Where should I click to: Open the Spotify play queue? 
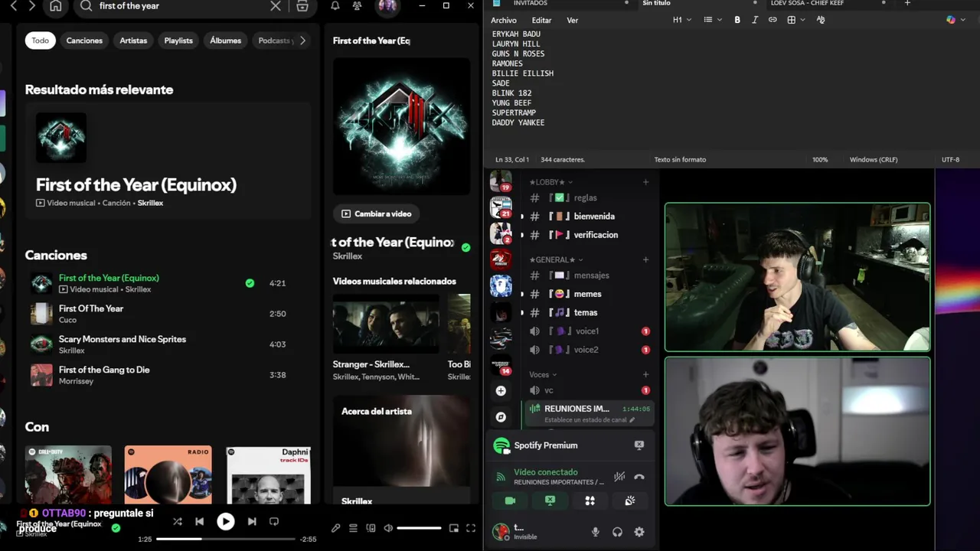pos(353,528)
